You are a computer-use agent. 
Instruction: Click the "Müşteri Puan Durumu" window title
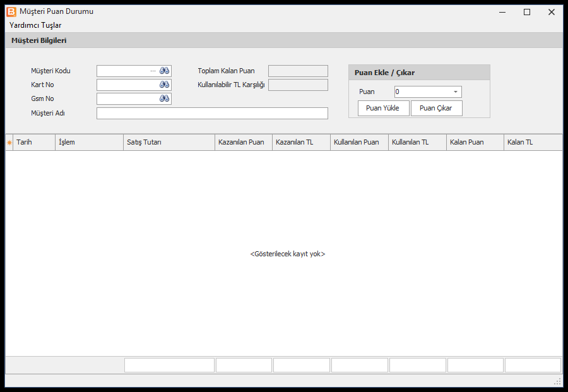tap(57, 11)
